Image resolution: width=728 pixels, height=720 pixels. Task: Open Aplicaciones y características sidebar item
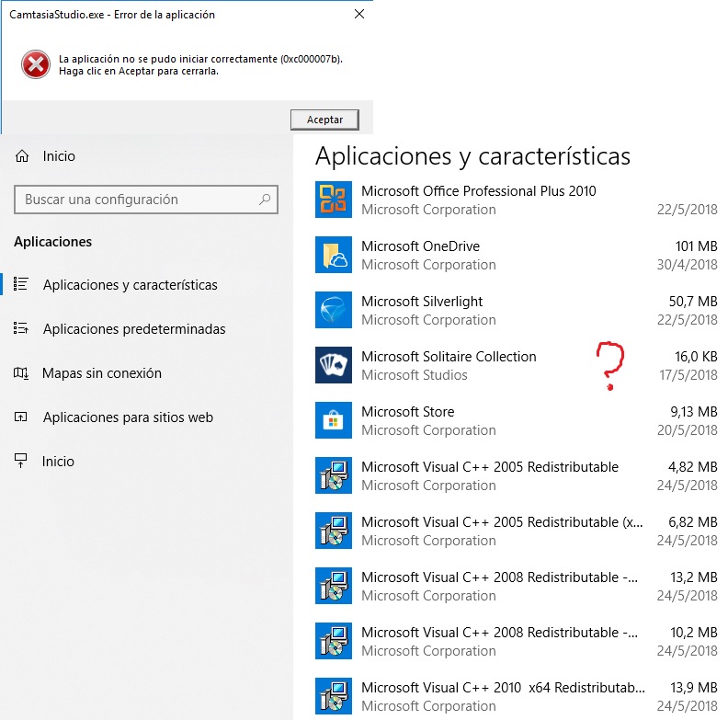click(x=131, y=285)
